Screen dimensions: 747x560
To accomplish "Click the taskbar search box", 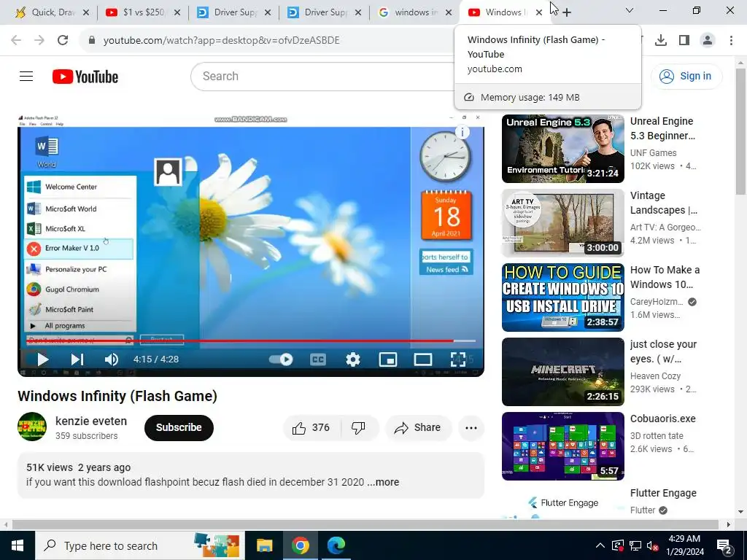I will click(x=139, y=545).
